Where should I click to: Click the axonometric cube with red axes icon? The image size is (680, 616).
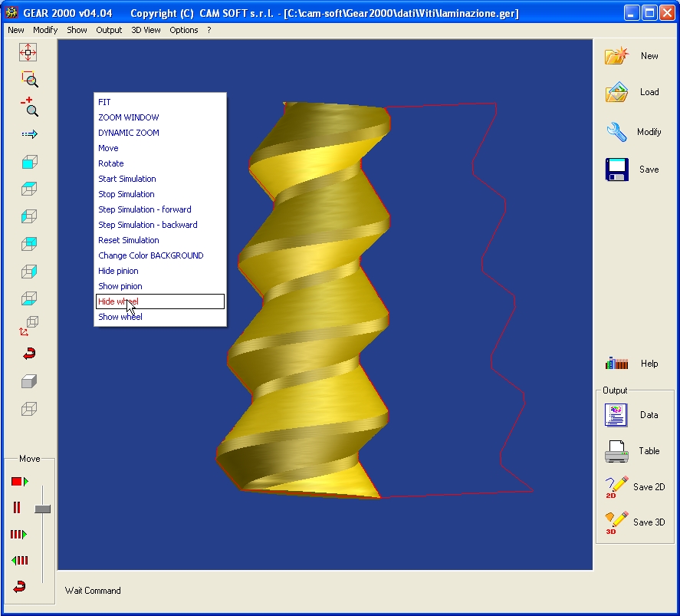point(28,326)
